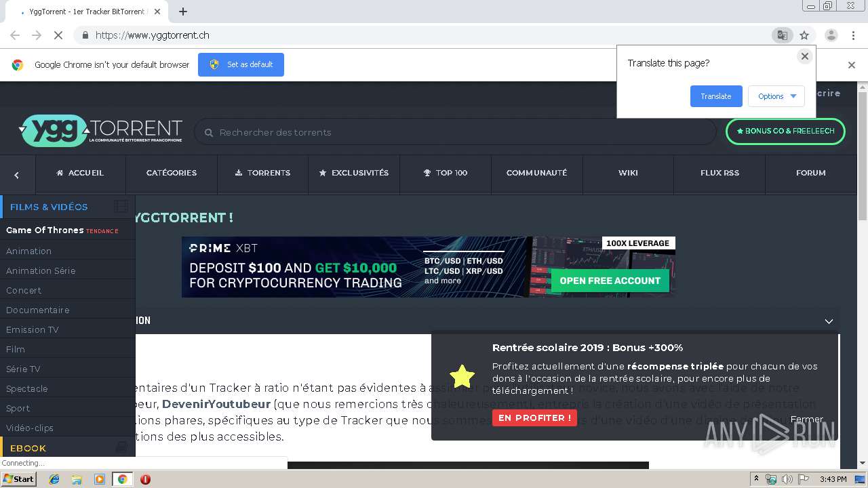Open the Accueil menu item
Image resolution: width=868 pixels, height=488 pixels.
[81, 173]
